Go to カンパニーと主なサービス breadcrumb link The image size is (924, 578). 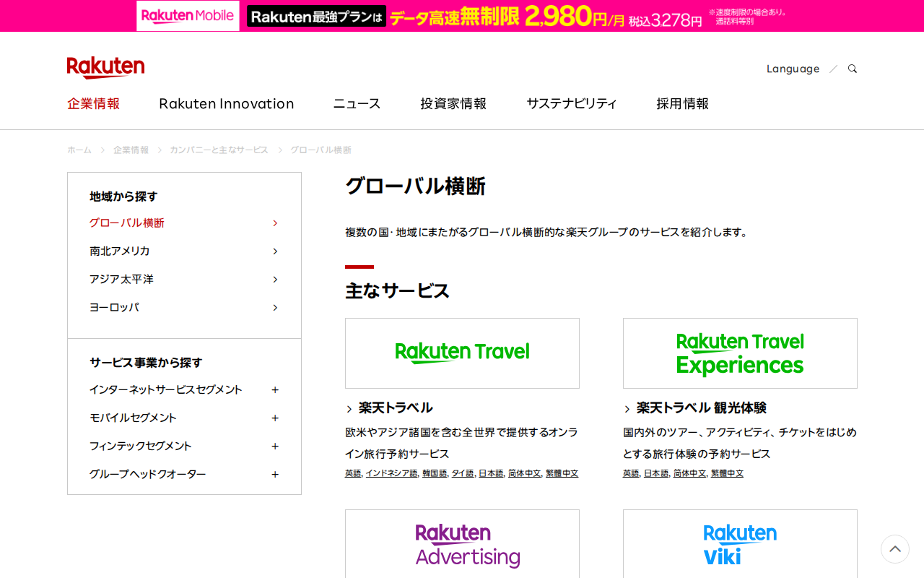(219, 150)
